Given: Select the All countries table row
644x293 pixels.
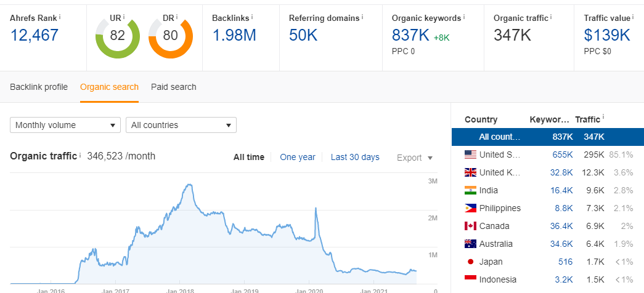Looking at the screenshot, I should [548, 137].
